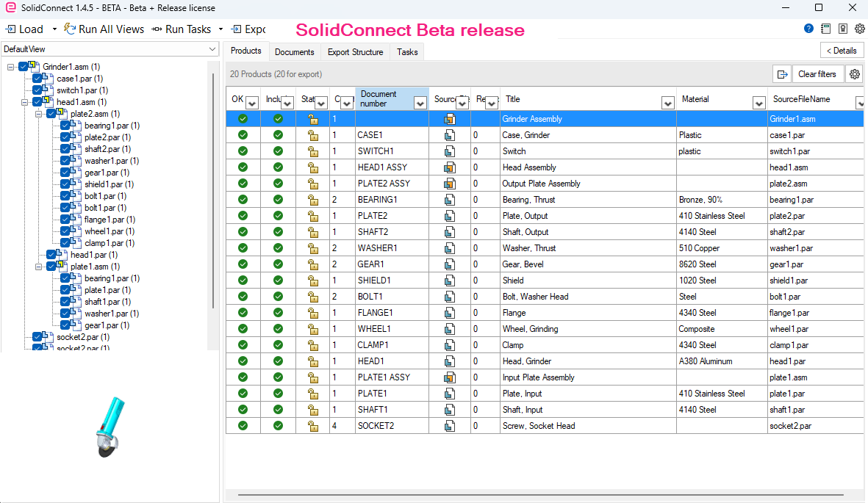Open column settings gear beside Clear filters
The height and width of the screenshot is (503, 868).
(x=855, y=74)
